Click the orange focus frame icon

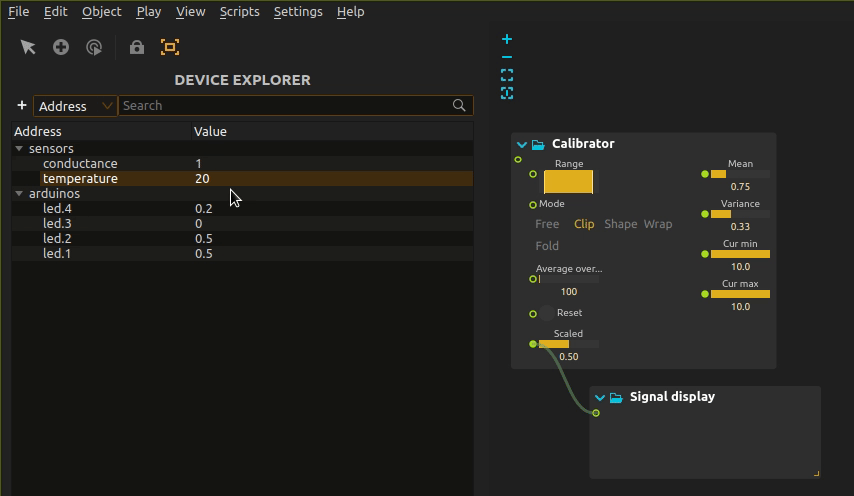tap(170, 47)
